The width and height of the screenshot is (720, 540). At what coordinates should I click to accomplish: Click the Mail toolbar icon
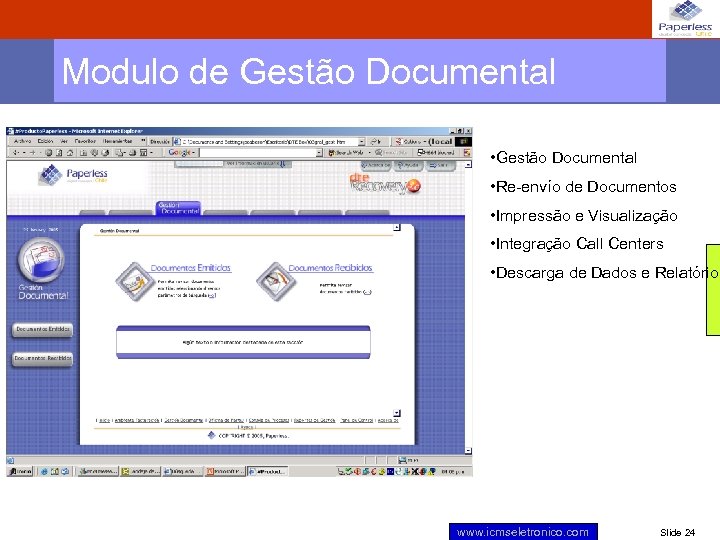[x=119, y=153]
